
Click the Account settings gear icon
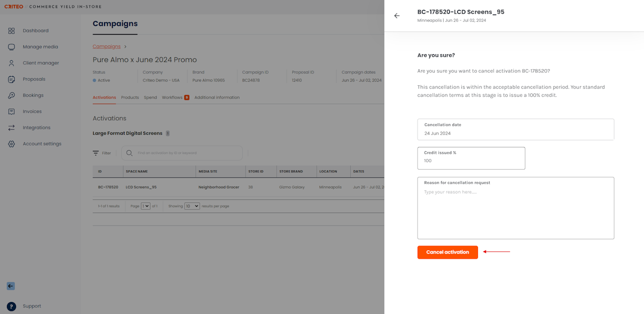(12, 144)
